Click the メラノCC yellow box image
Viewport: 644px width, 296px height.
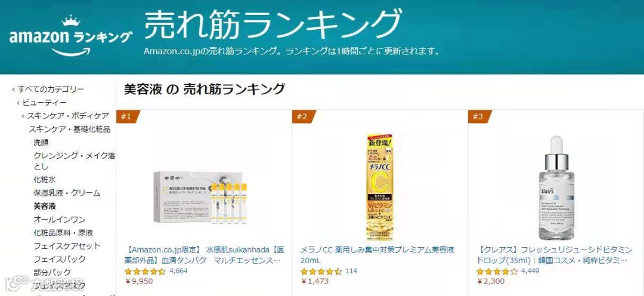[x=380, y=187]
